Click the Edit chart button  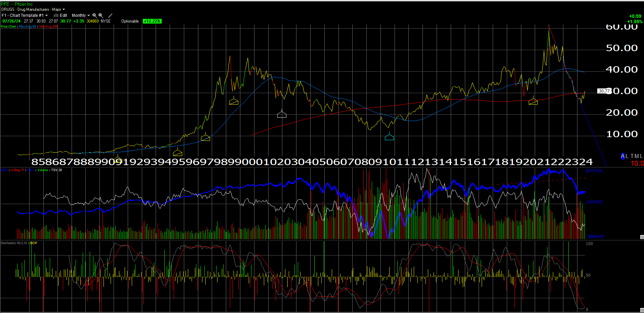pos(63,15)
